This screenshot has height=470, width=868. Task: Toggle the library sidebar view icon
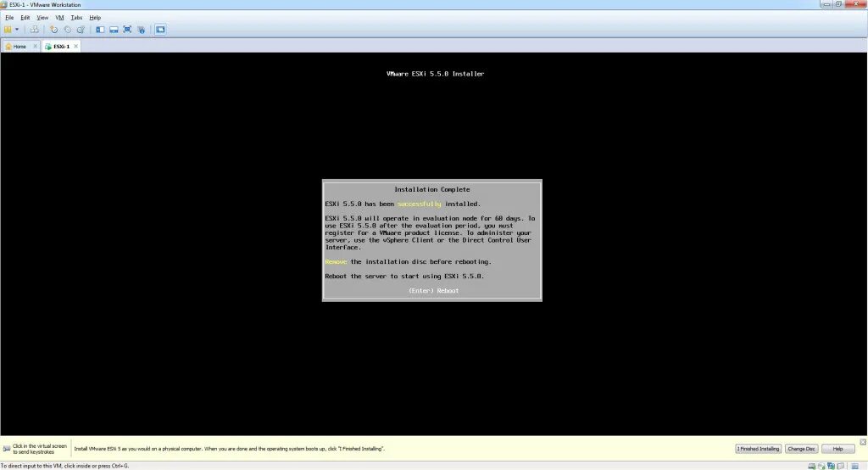click(100, 30)
